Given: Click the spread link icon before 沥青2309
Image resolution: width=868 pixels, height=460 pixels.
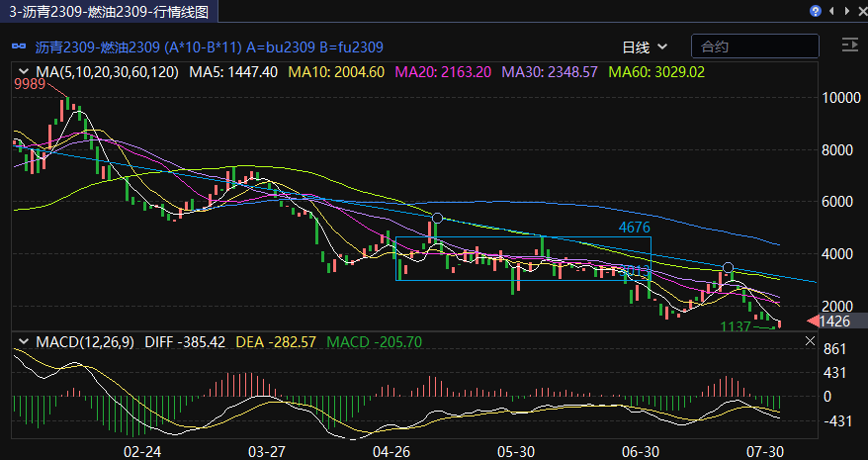Looking at the screenshot, I should tap(19, 46).
